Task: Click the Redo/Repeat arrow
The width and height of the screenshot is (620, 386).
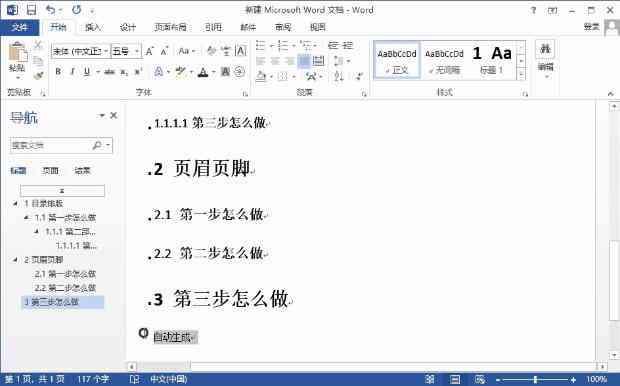Action: point(76,9)
